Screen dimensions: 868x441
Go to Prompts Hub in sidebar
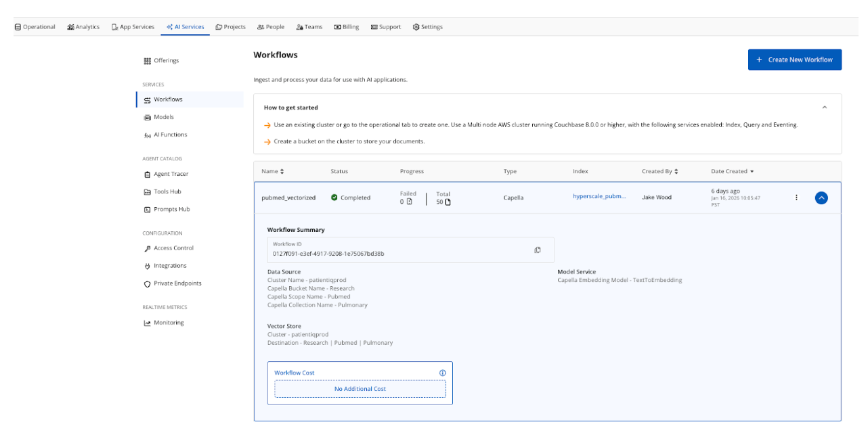[x=171, y=209]
